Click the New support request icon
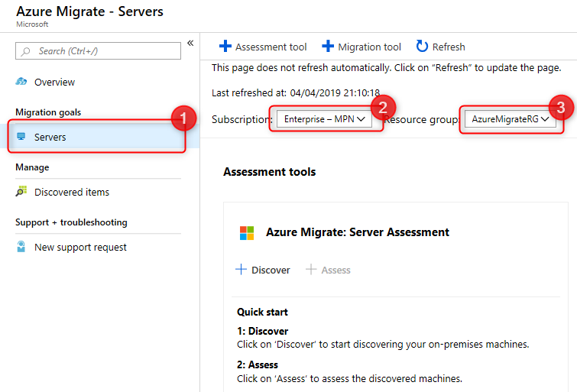577x392 pixels. click(x=21, y=247)
